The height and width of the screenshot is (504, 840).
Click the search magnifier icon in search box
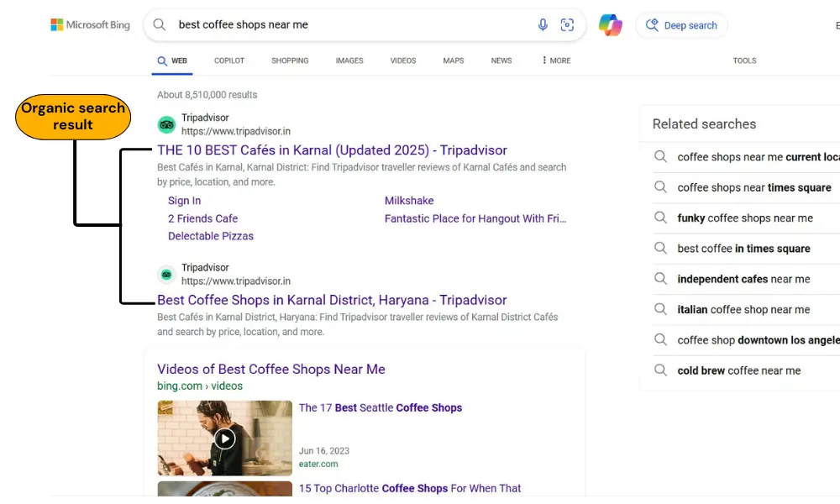[x=159, y=24]
